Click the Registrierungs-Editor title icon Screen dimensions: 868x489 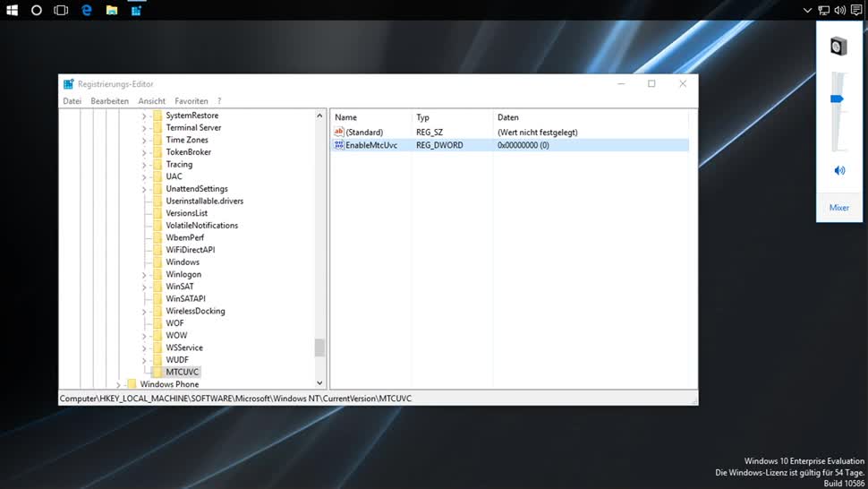point(68,84)
